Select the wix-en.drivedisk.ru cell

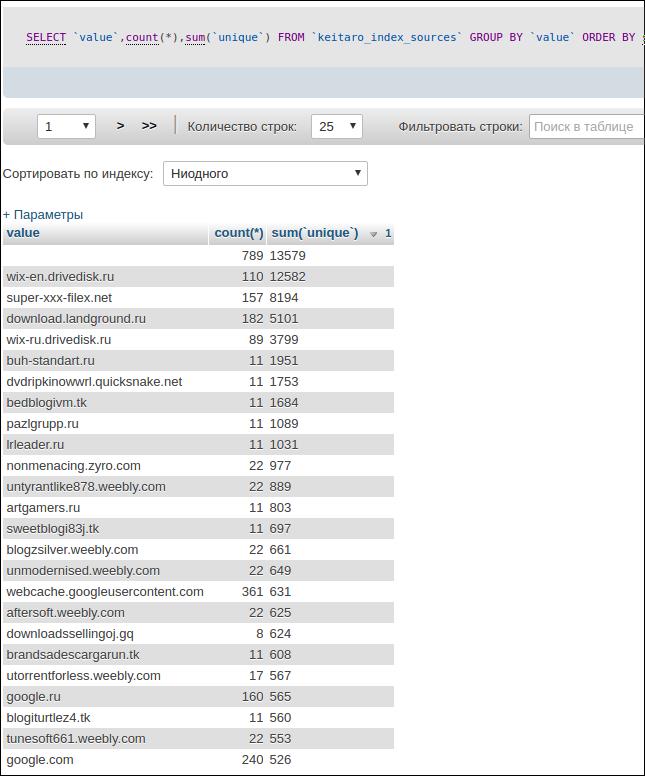coord(105,277)
